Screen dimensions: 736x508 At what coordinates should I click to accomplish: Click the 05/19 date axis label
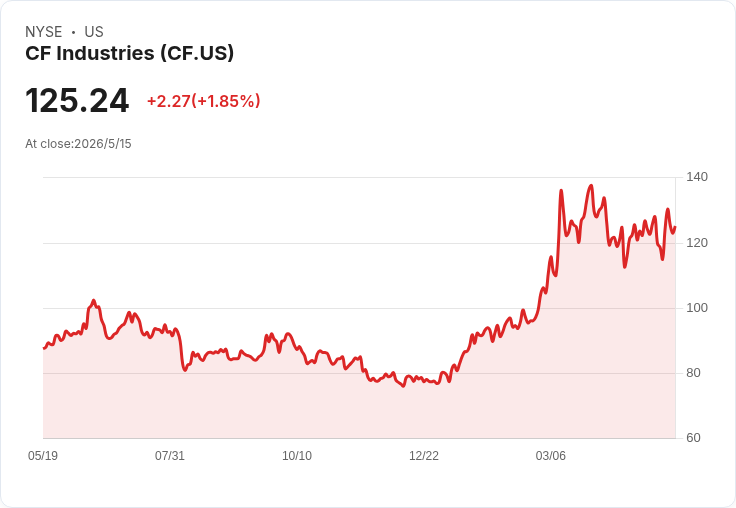tap(43, 455)
